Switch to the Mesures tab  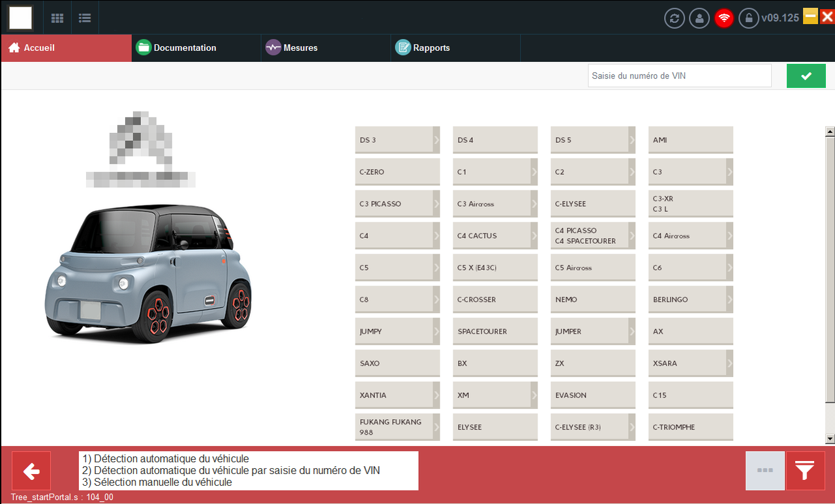pos(326,48)
